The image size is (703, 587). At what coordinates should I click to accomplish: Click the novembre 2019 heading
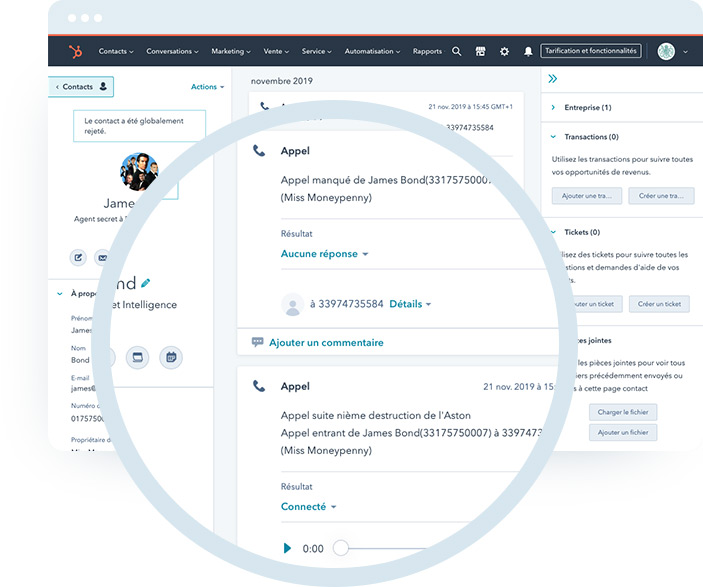click(282, 81)
